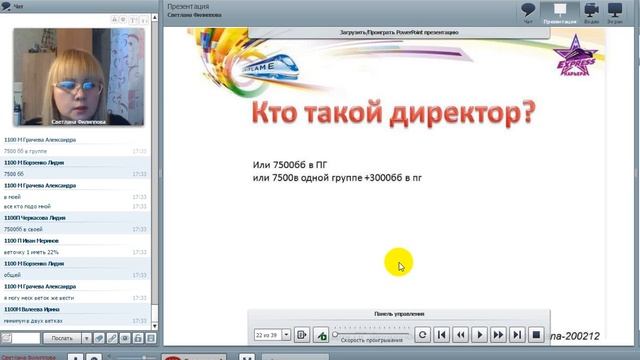Click the green annotation icon in the control panel
The width and height of the screenshot is (640, 360).
click(x=321, y=335)
